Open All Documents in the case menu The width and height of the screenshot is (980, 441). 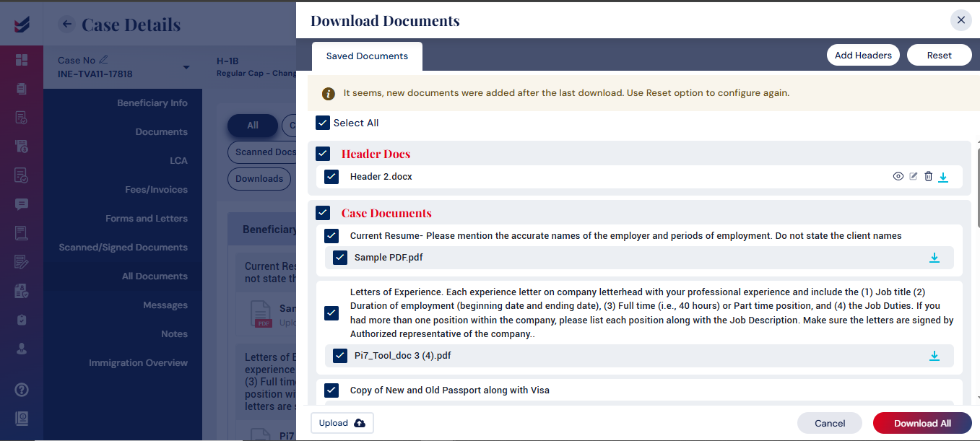(x=155, y=276)
